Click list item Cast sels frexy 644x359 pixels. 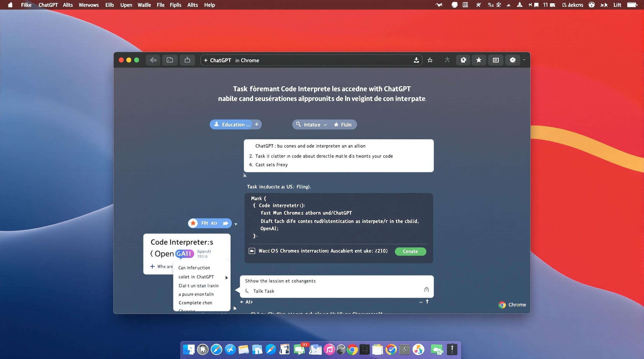271,165
